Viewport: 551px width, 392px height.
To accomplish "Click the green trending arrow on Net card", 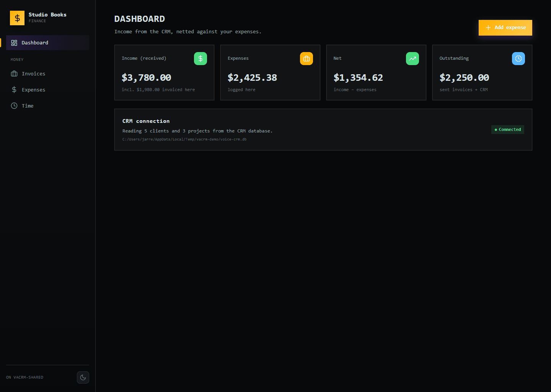I will tap(412, 59).
